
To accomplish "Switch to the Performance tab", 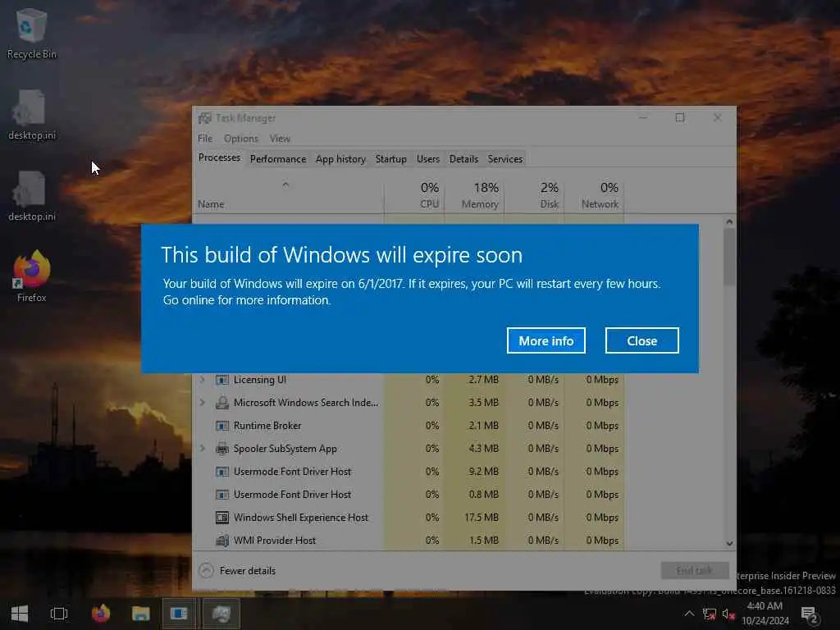I will [278, 159].
